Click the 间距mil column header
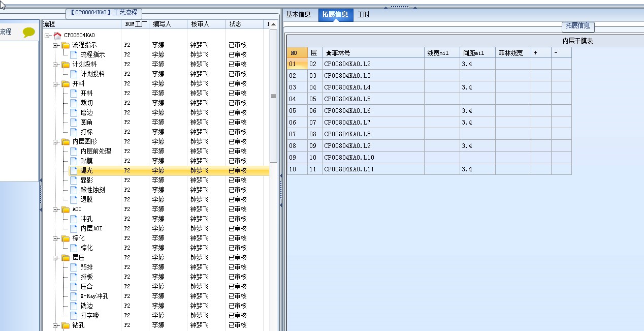Viewport: 644px width, 331px height. point(477,53)
